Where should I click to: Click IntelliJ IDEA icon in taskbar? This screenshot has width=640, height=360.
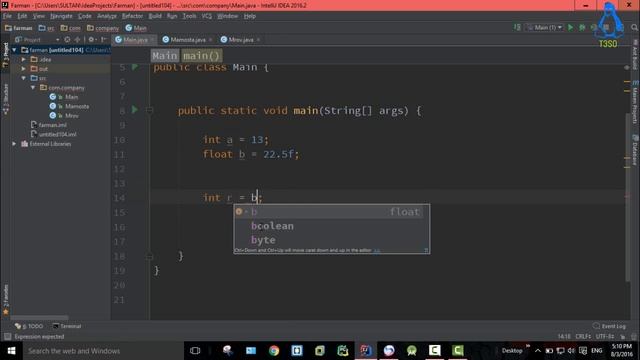tap(366, 351)
